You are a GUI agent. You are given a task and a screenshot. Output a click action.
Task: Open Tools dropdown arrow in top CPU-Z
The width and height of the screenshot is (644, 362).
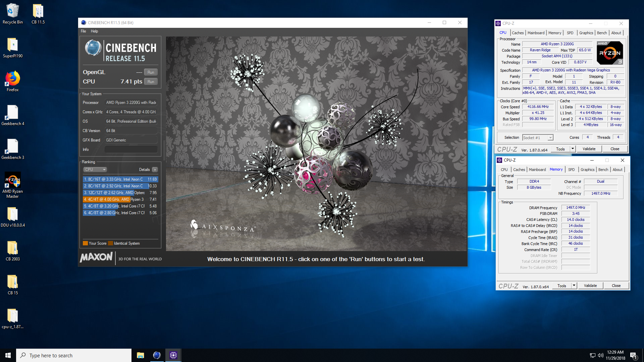click(x=573, y=149)
